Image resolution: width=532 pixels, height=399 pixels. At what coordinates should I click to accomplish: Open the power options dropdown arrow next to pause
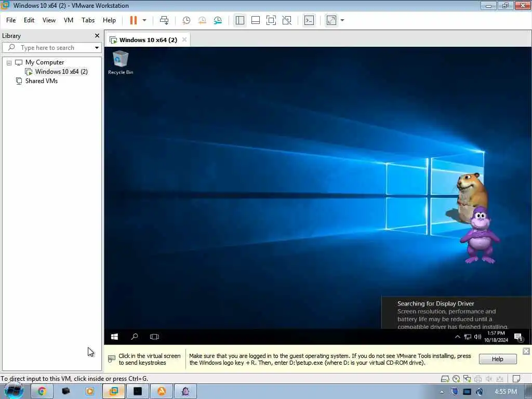point(144,20)
